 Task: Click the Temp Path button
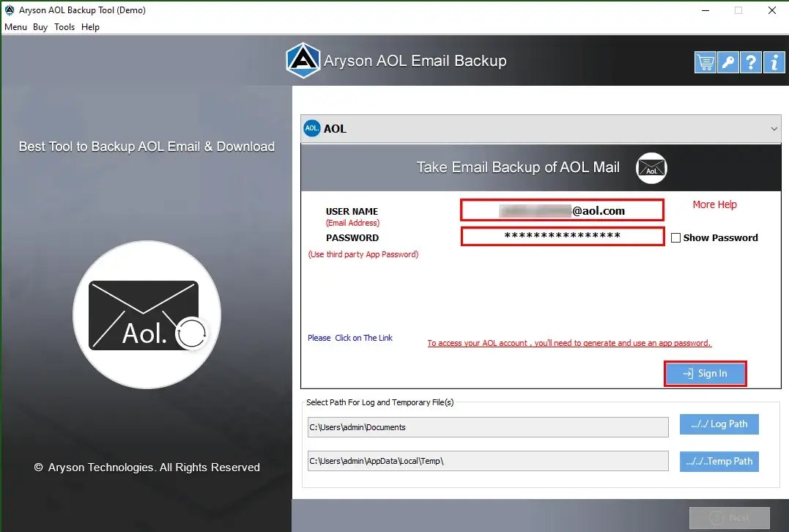pos(719,462)
